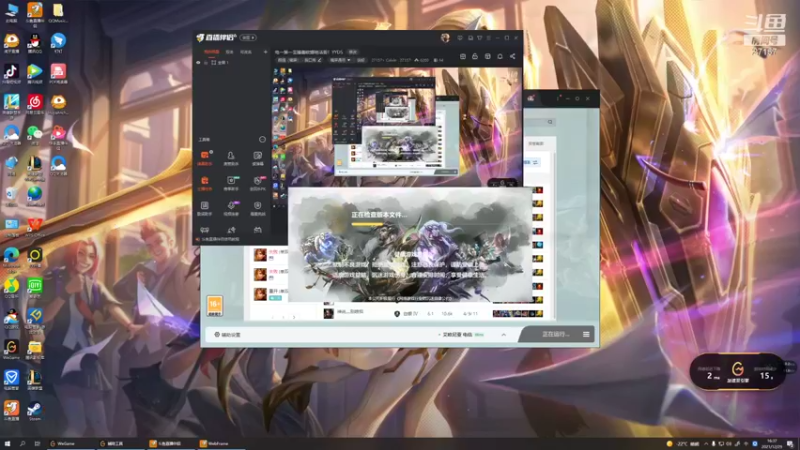Screen dimensions: 800x450
Task: Open the TikTok desktop shortcut
Action: (11, 73)
